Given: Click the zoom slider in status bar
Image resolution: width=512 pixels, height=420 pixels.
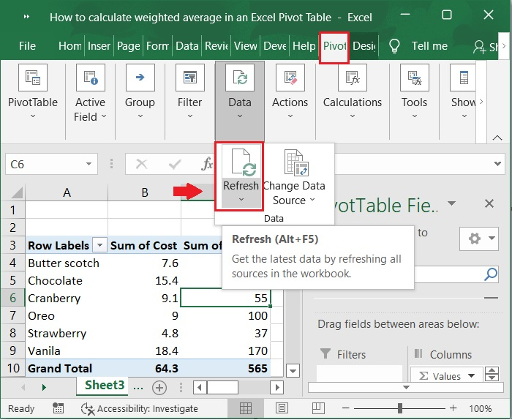Looking at the screenshot, I should point(400,408).
